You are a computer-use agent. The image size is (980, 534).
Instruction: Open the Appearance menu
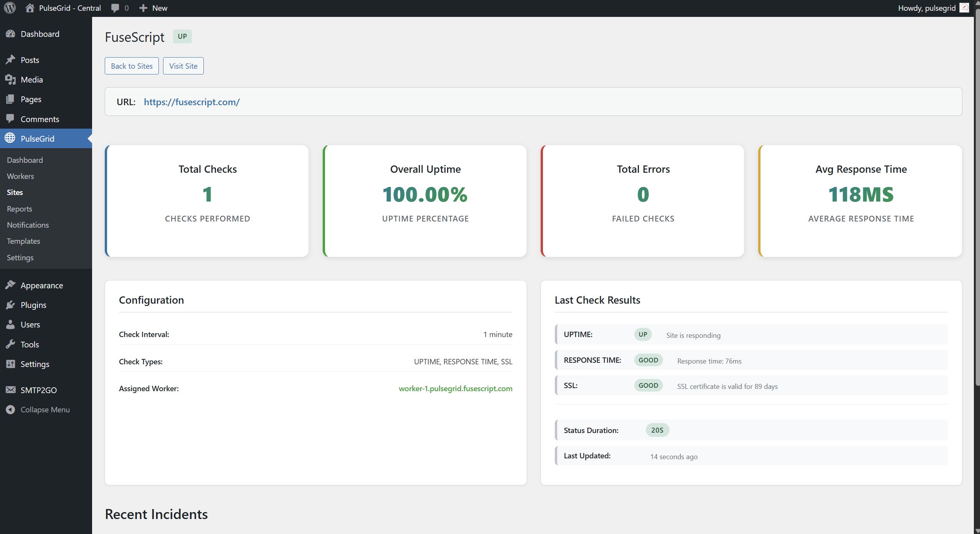click(x=41, y=285)
